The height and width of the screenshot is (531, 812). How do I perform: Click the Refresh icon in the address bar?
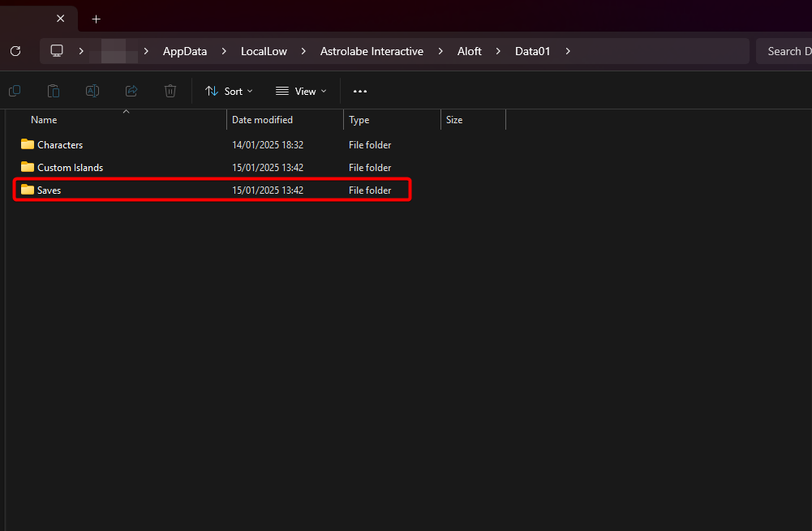point(15,50)
